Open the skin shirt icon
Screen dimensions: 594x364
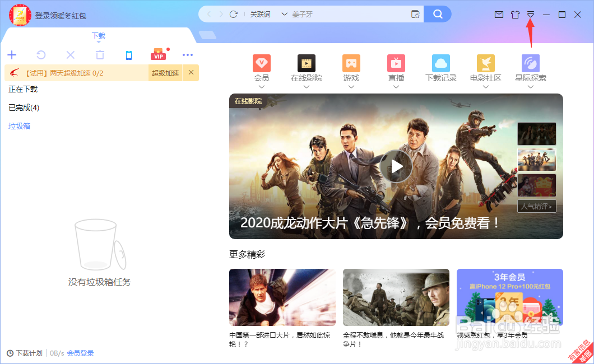[x=515, y=15]
